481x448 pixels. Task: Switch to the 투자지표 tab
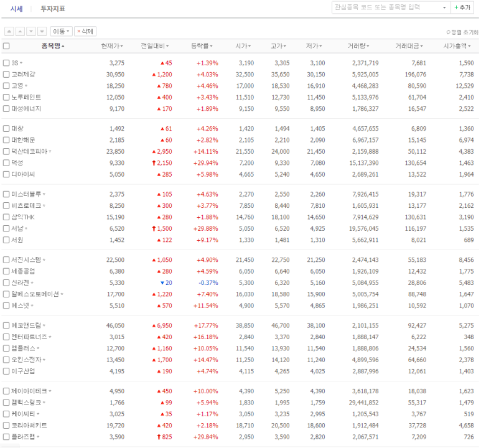click(53, 9)
